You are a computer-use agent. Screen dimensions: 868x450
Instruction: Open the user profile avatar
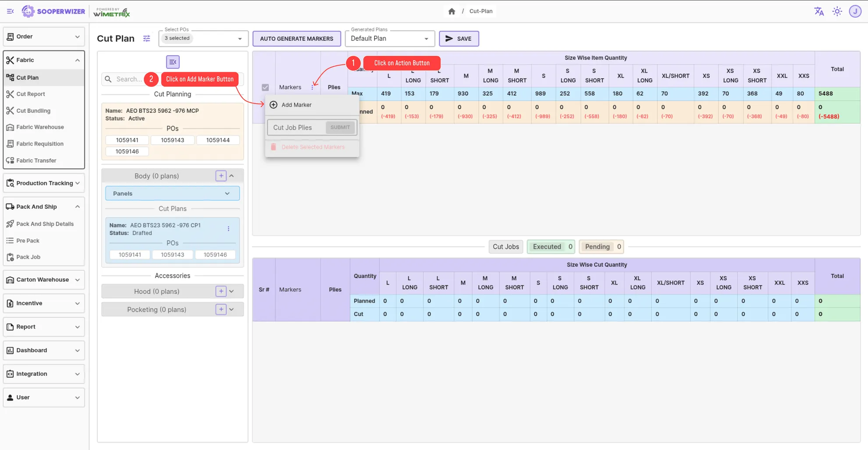(855, 11)
